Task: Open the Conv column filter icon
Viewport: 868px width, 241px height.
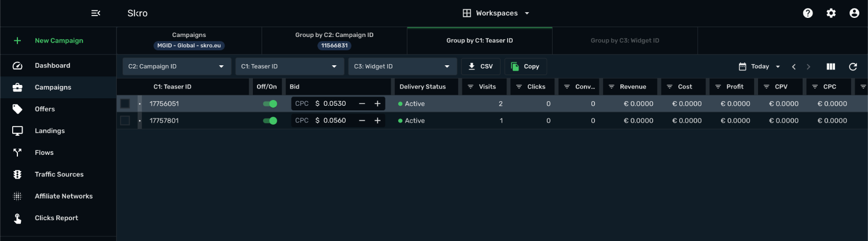Action: click(x=567, y=87)
